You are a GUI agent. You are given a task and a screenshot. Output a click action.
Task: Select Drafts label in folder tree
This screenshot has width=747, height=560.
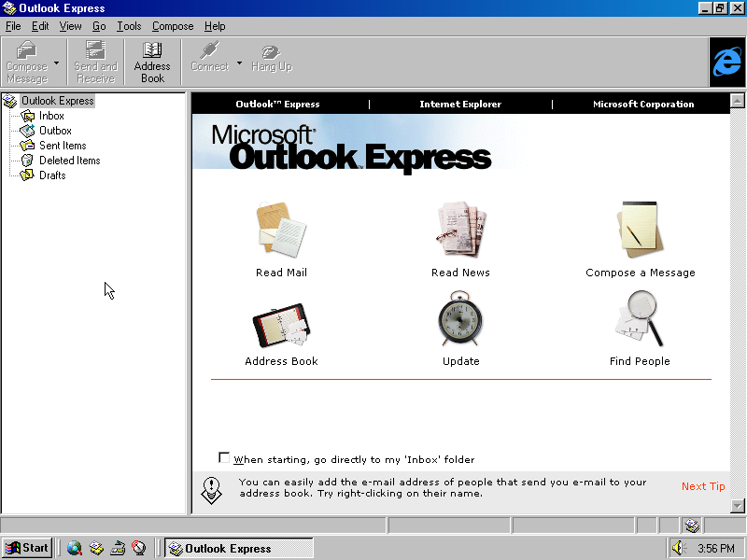52,175
